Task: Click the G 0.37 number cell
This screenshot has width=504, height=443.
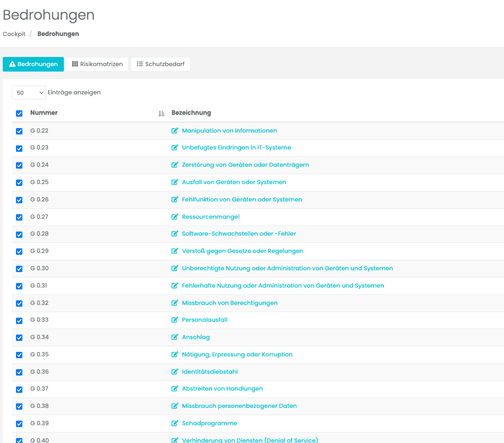Action: point(39,388)
